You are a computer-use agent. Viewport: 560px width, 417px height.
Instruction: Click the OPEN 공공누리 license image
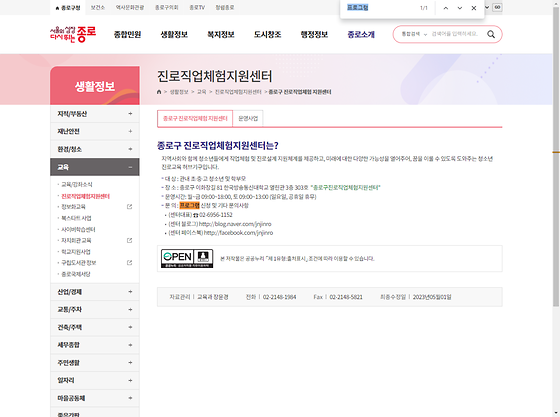point(187,258)
